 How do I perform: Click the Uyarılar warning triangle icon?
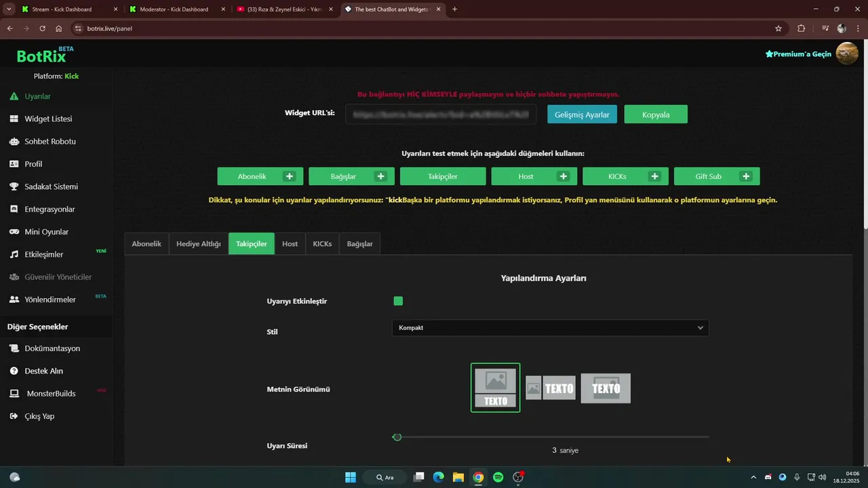point(14,96)
